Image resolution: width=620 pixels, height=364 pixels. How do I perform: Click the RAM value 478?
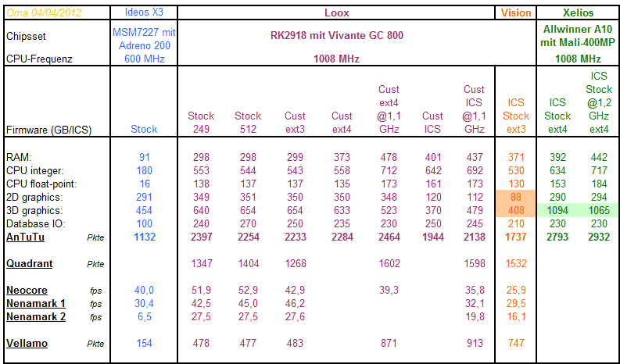click(389, 157)
